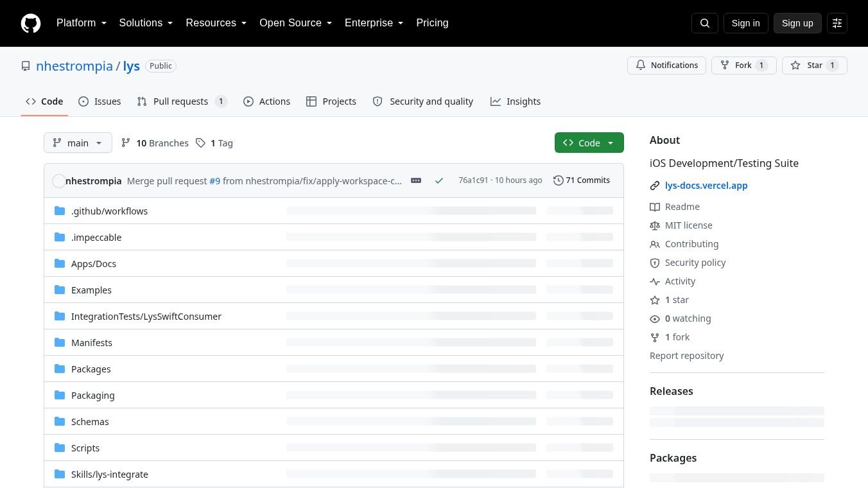Open the 71 Commits history
The height and width of the screenshot is (488, 868).
[582, 180]
